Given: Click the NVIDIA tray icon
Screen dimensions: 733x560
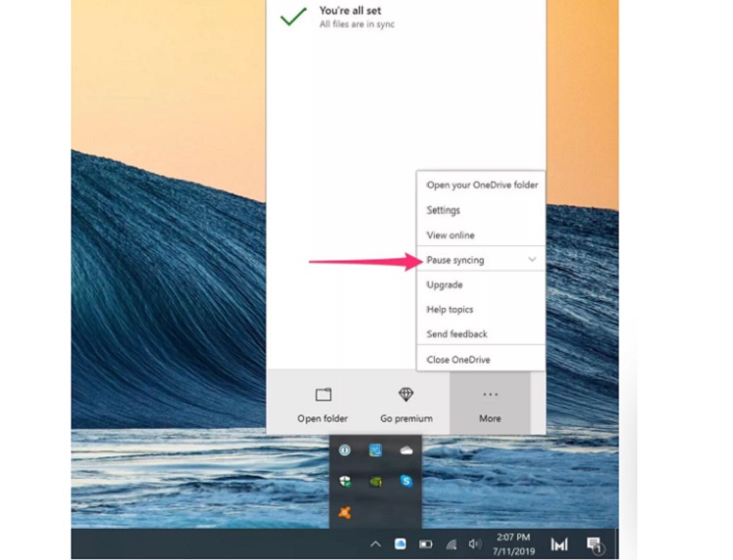Looking at the screenshot, I should (374, 481).
